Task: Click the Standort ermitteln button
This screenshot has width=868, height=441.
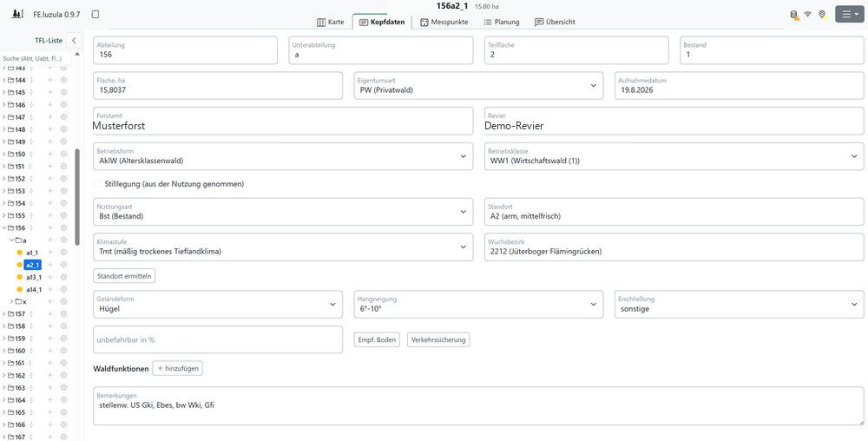Action: click(124, 275)
